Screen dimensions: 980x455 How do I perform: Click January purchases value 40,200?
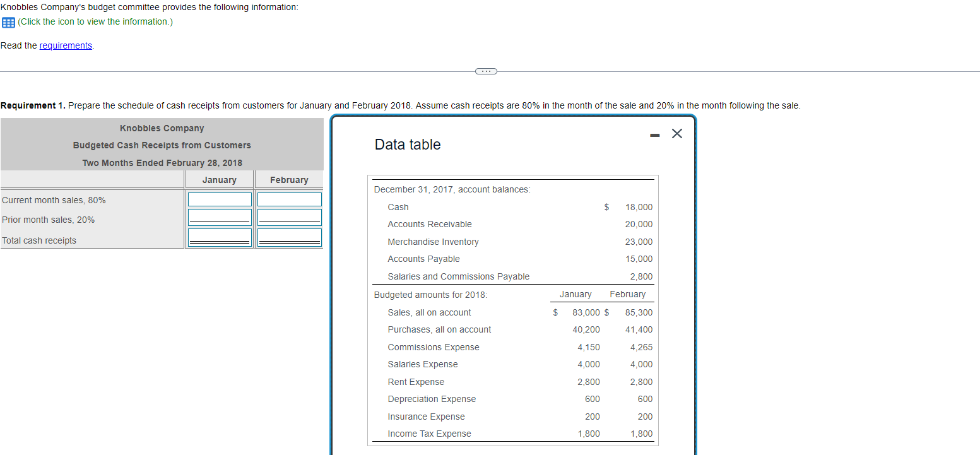click(x=586, y=329)
